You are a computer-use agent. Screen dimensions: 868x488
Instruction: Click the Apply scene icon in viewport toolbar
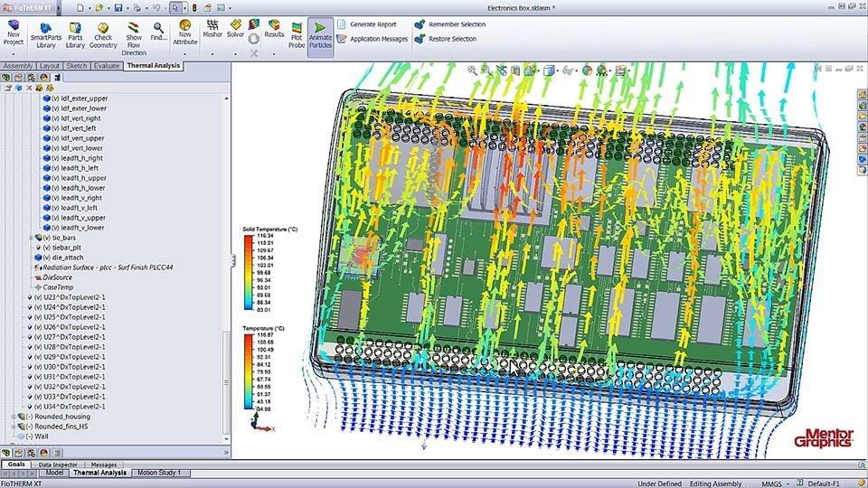coord(602,70)
